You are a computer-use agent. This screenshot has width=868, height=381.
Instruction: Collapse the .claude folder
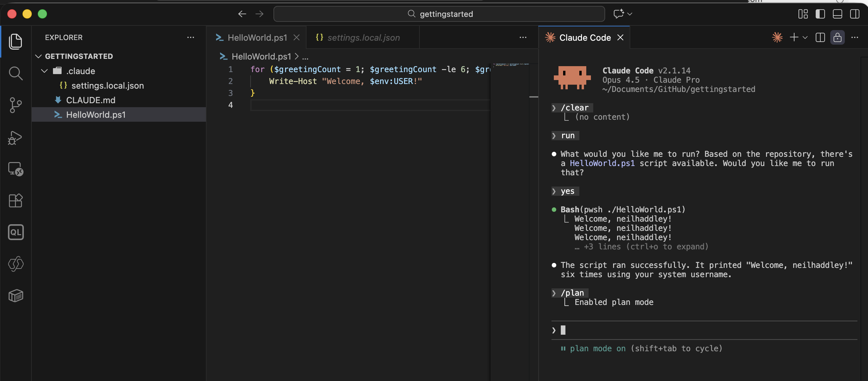pos(44,71)
